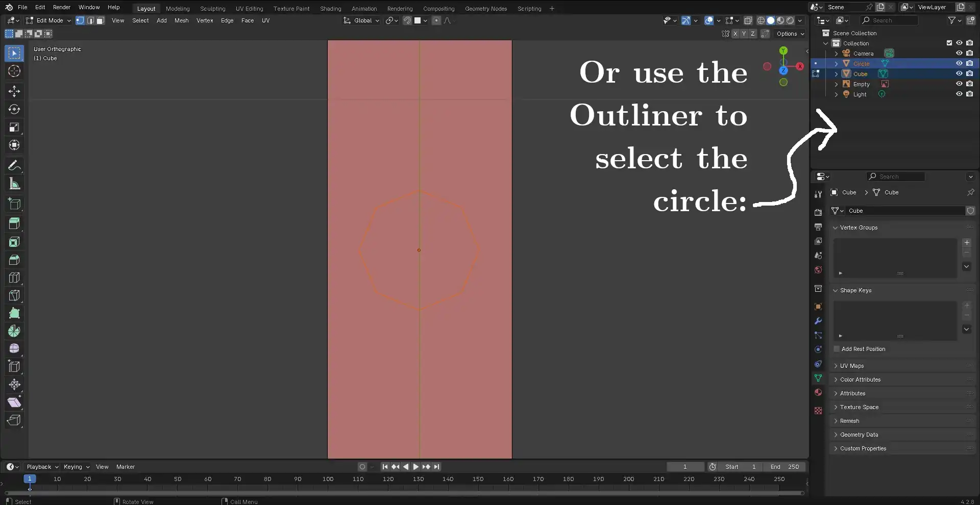980x505 pixels.
Task: Open the Playback dropdown in timeline
Action: [x=42, y=467]
